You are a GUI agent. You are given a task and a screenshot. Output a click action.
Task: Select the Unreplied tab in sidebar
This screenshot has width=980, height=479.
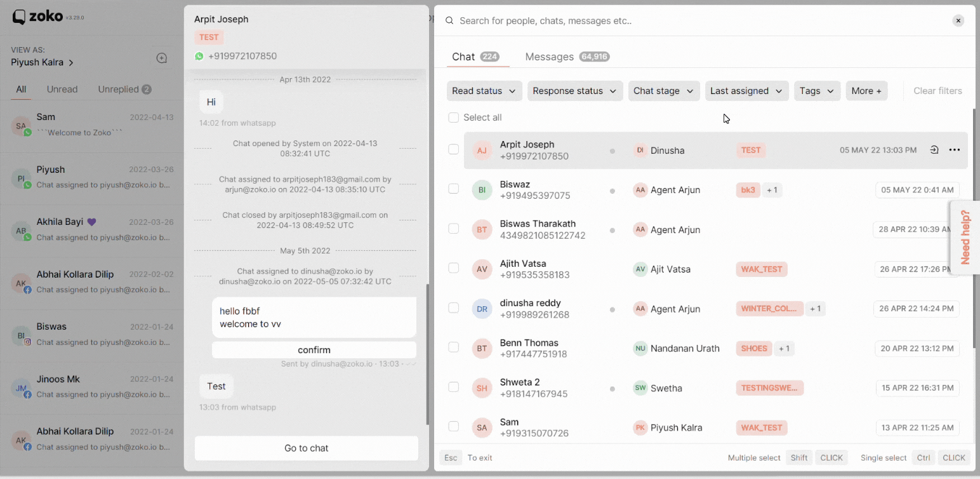coord(124,90)
